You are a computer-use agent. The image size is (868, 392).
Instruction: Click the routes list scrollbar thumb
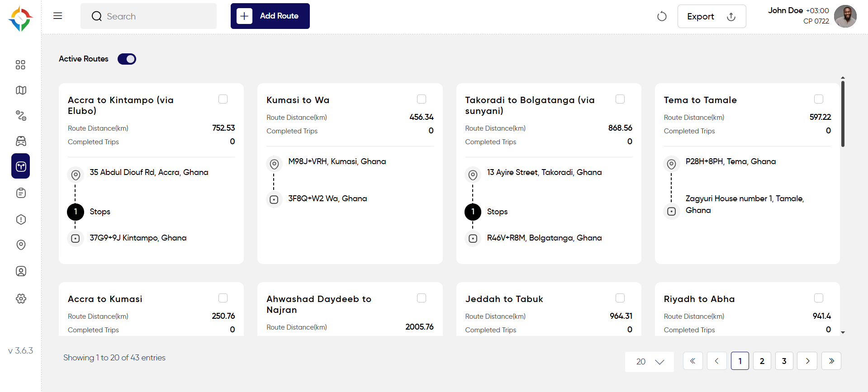pyautogui.click(x=843, y=113)
